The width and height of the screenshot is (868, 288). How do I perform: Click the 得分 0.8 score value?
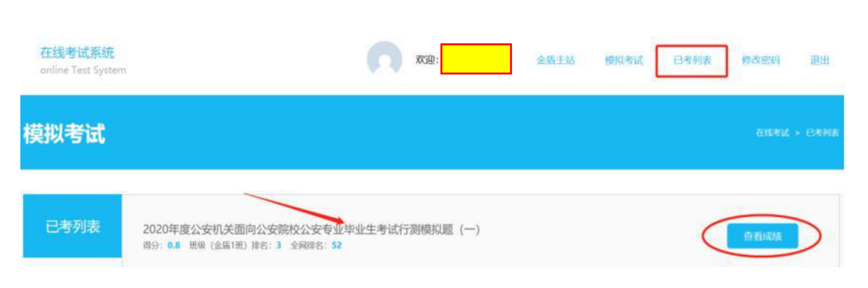(173, 245)
